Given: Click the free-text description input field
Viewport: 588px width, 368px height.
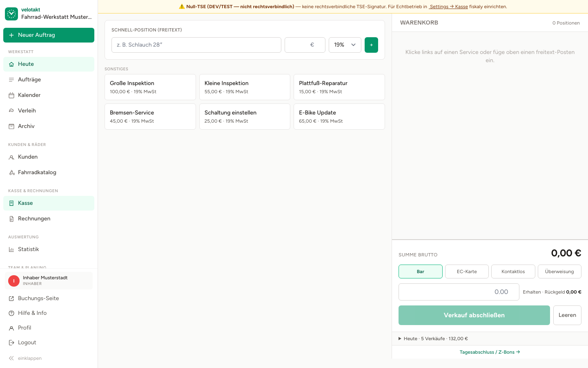Looking at the screenshot, I should coord(196,45).
